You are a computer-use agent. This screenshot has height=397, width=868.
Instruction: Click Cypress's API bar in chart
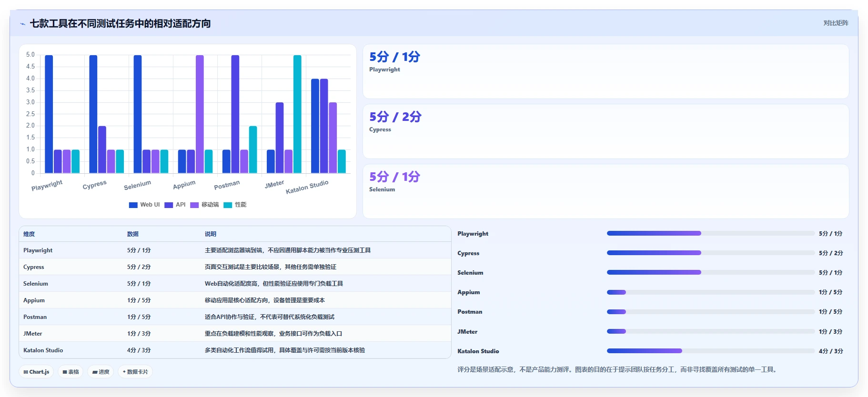pyautogui.click(x=102, y=149)
